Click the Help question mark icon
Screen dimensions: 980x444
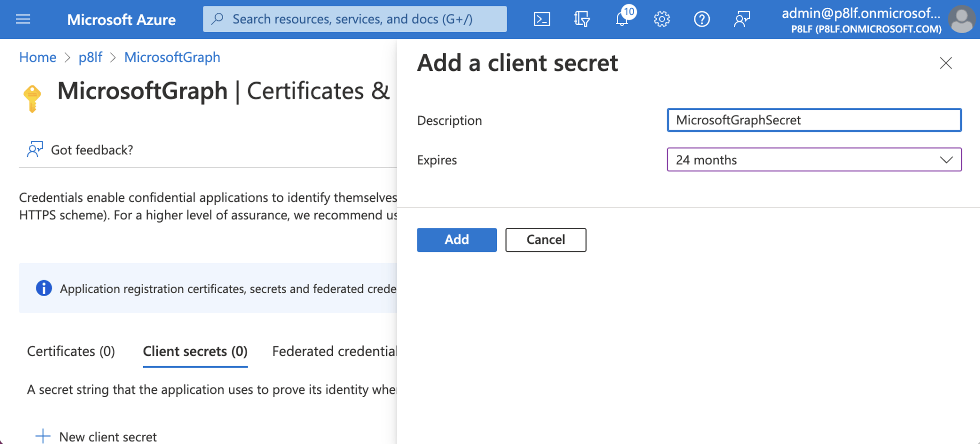702,20
